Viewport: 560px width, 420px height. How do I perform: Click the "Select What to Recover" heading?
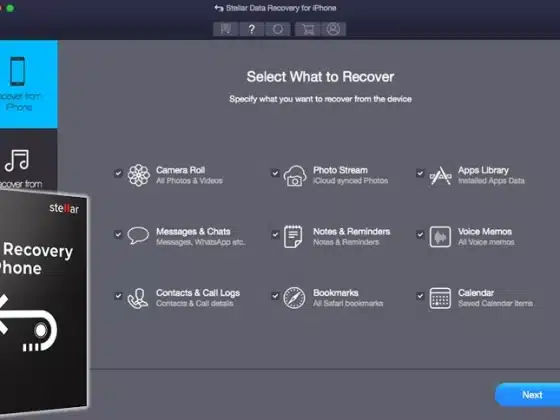pyautogui.click(x=320, y=77)
